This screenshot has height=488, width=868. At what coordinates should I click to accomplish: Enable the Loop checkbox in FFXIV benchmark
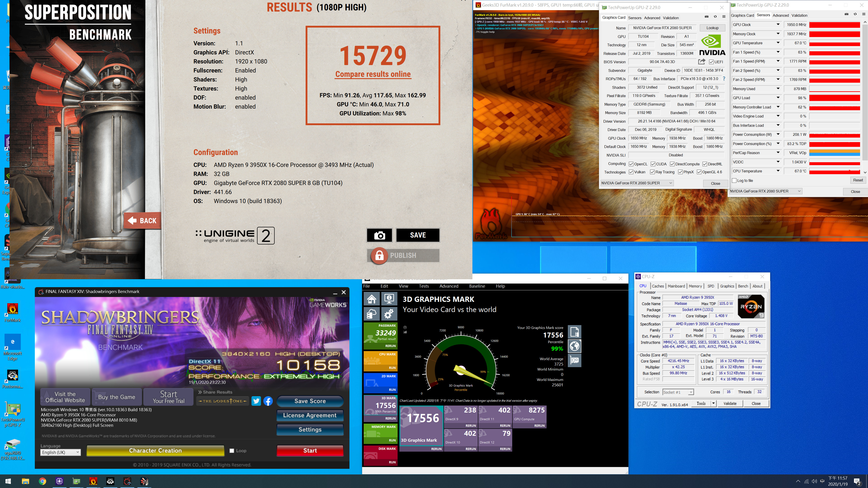click(x=232, y=451)
